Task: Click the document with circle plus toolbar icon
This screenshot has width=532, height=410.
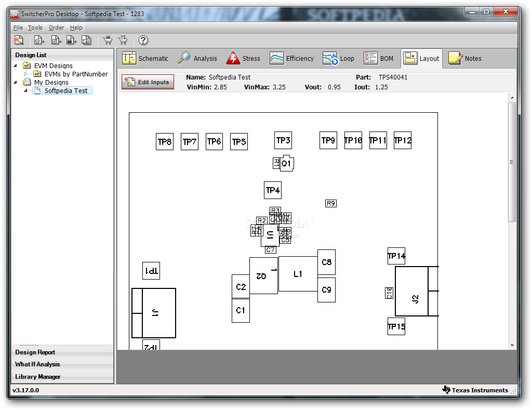Action: click(39, 40)
